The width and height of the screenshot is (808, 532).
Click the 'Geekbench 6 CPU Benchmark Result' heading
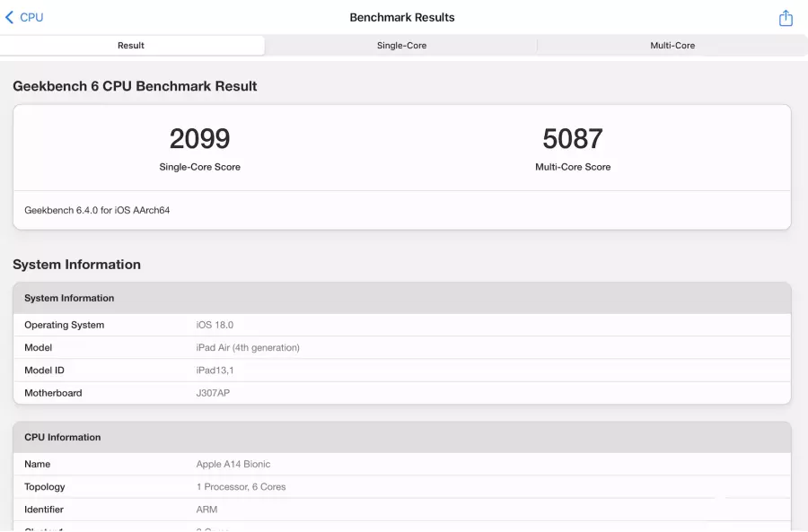(x=135, y=86)
